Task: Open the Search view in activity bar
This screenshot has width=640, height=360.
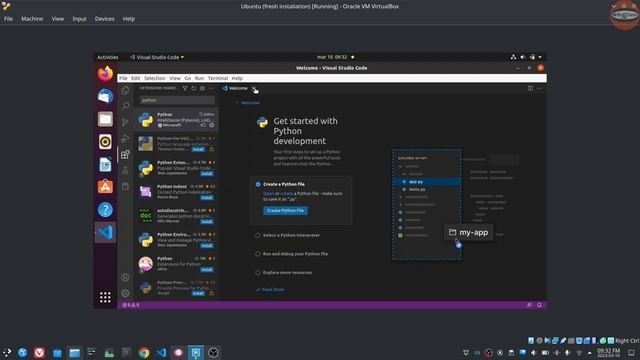Action: pyautogui.click(x=125, y=106)
